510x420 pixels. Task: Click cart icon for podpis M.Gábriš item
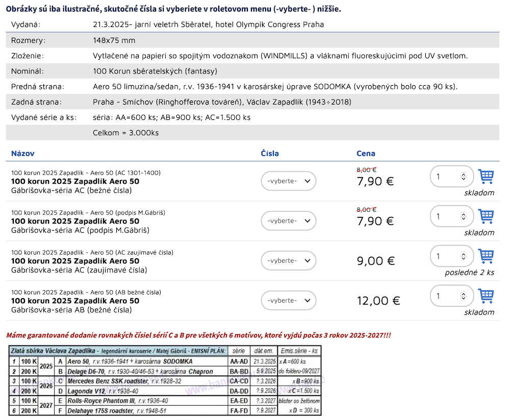(x=486, y=216)
